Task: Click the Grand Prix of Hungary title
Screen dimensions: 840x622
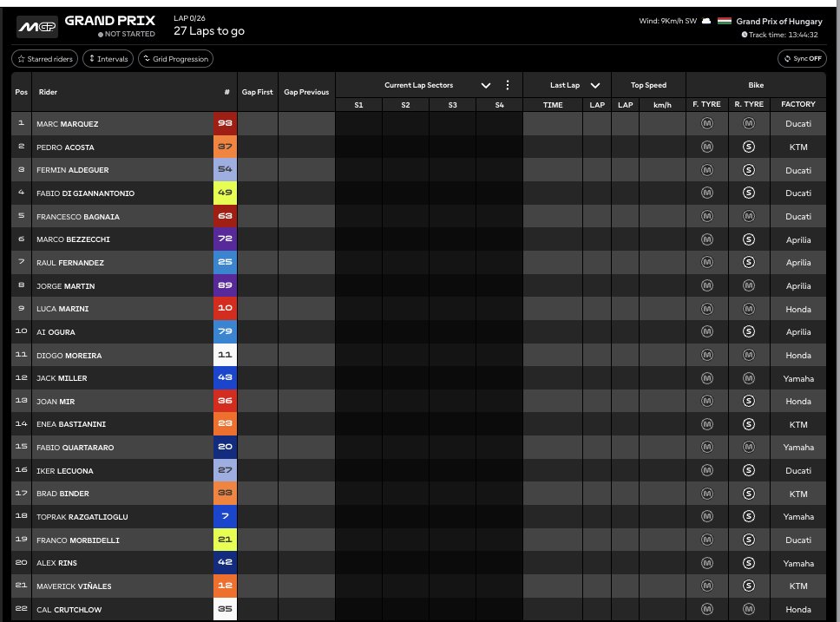Action: click(x=779, y=22)
